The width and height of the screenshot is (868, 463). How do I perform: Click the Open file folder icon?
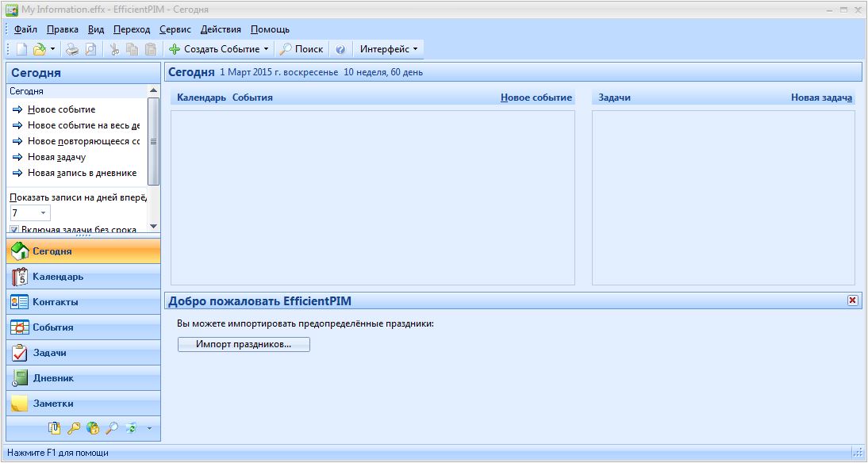click(39, 49)
